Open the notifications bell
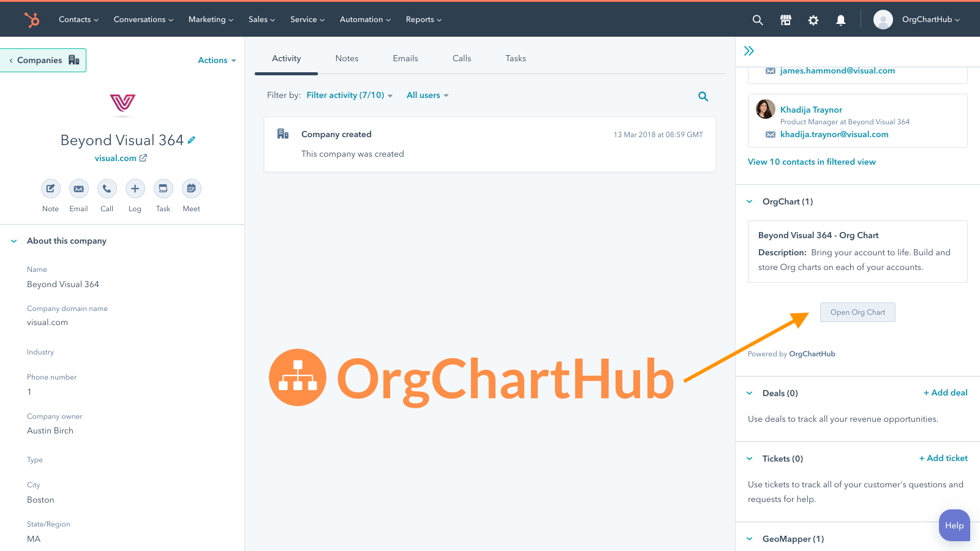 coord(841,20)
